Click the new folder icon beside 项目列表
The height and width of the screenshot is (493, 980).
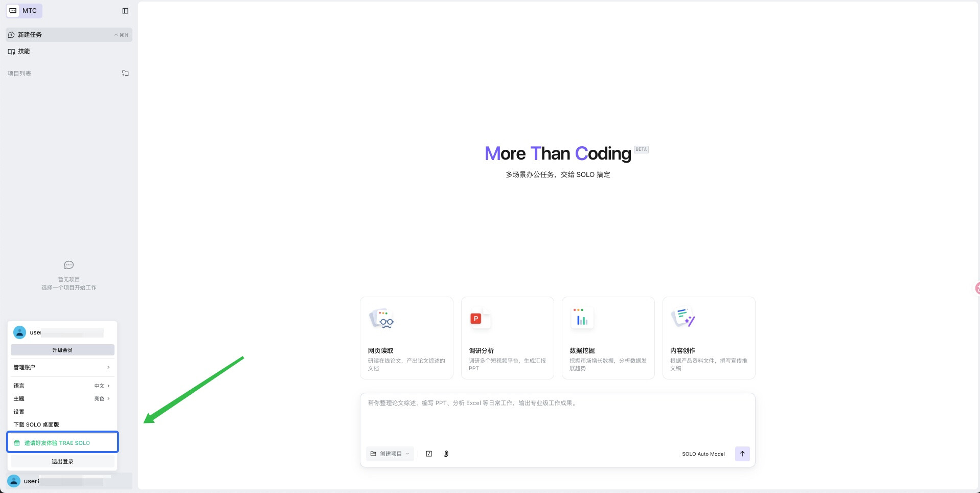[125, 73]
